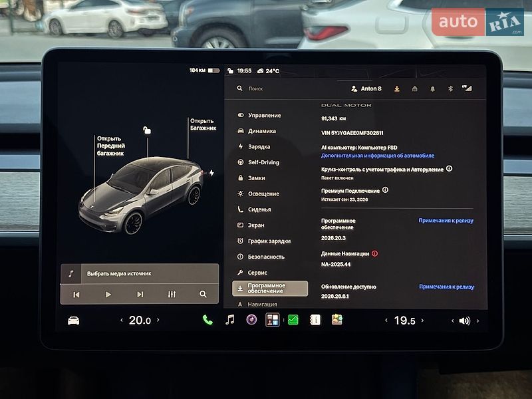Open the Anton S driver profile
The image size is (532, 399).
(x=366, y=88)
